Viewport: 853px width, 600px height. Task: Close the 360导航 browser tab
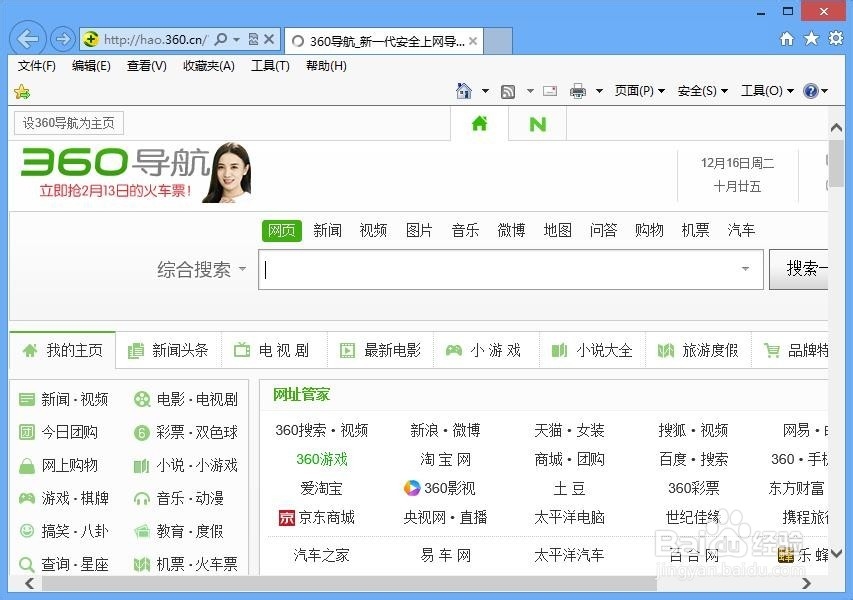point(473,41)
